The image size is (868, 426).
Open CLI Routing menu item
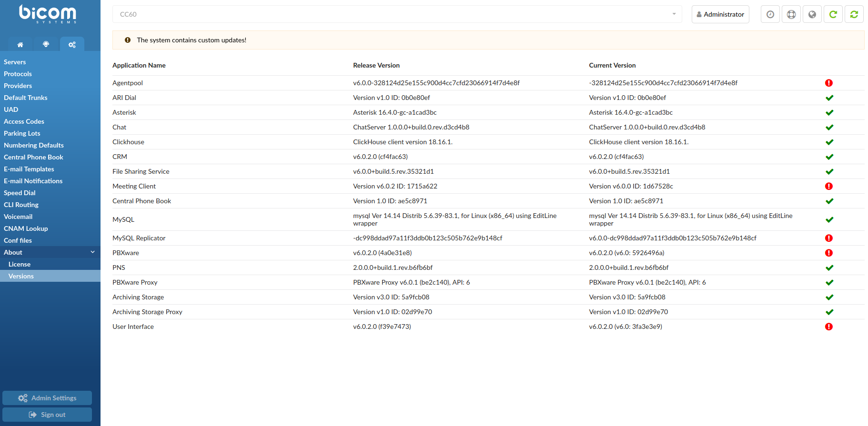21,205
